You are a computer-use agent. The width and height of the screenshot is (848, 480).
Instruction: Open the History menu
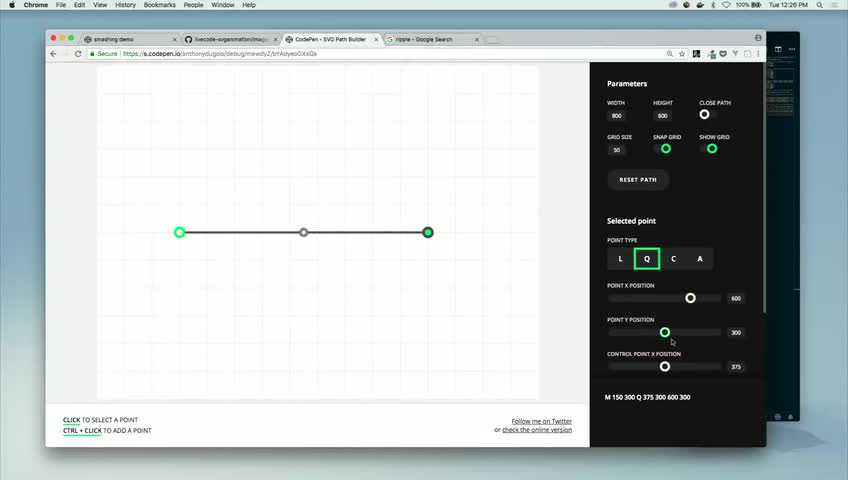pyautogui.click(x=125, y=5)
